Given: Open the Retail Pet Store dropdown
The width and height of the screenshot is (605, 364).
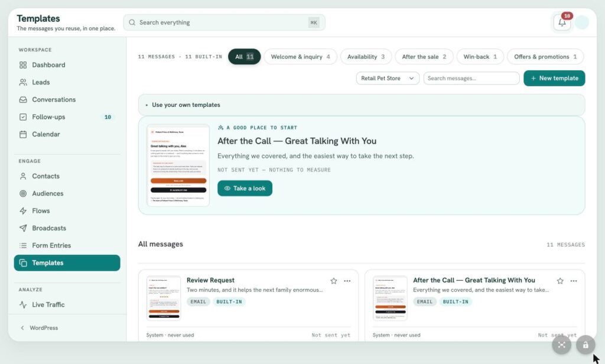Looking at the screenshot, I should (x=388, y=78).
